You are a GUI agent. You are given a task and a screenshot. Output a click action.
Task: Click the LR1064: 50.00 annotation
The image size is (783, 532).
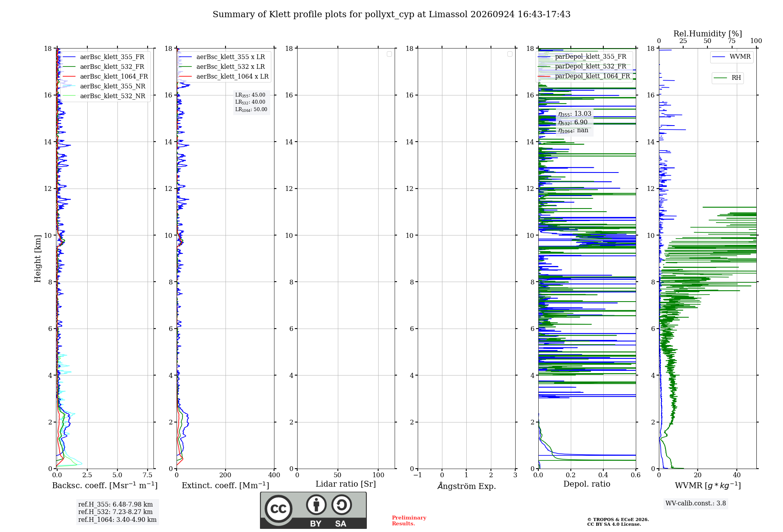coord(251,110)
